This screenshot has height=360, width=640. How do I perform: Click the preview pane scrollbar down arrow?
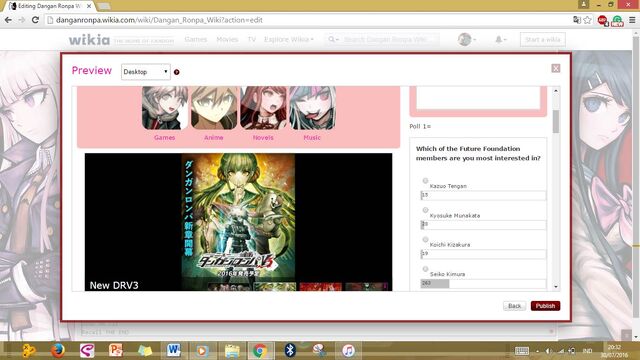click(556, 287)
